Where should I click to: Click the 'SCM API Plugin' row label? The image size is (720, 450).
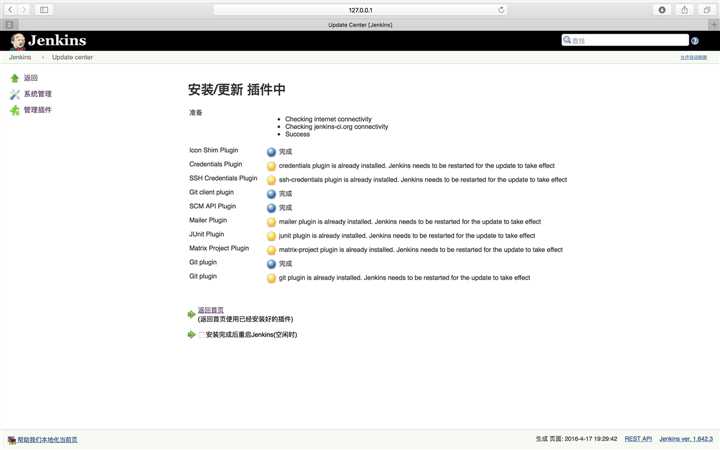click(x=213, y=206)
